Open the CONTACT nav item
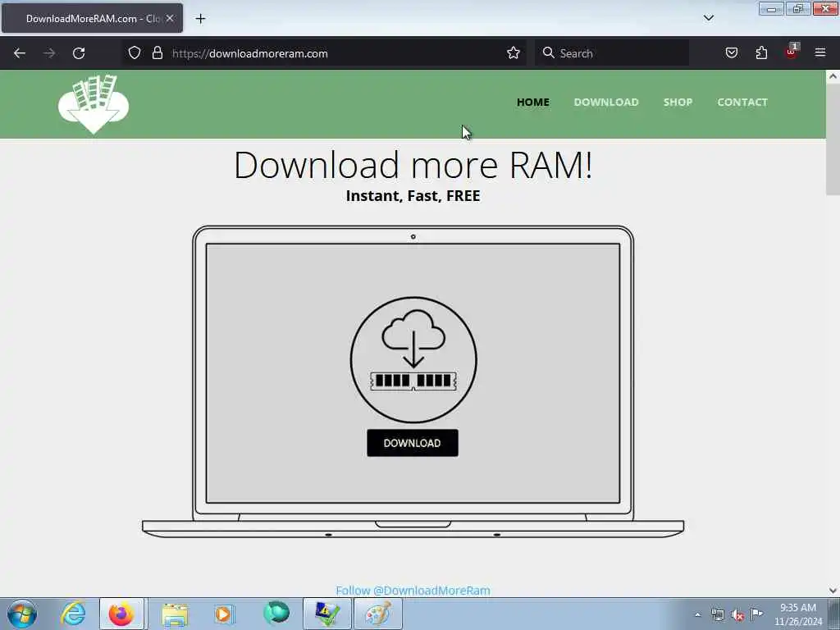This screenshot has height=630, width=840. tap(742, 102)
